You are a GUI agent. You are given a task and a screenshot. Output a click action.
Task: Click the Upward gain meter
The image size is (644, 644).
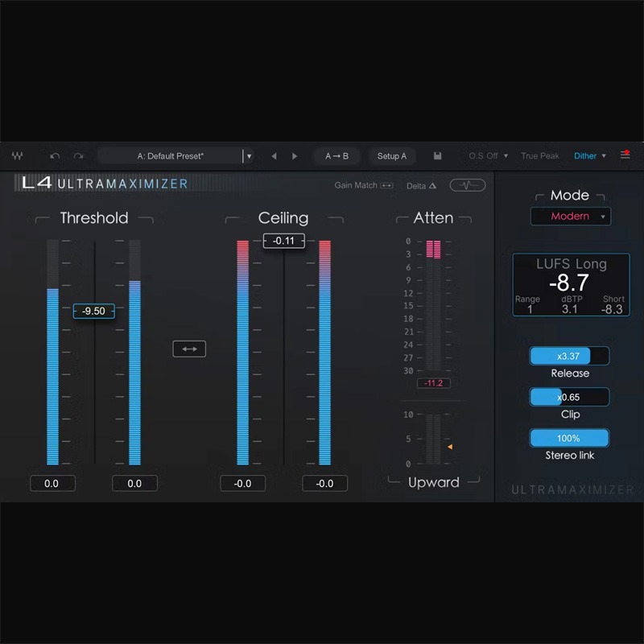(x=433, y=439)
